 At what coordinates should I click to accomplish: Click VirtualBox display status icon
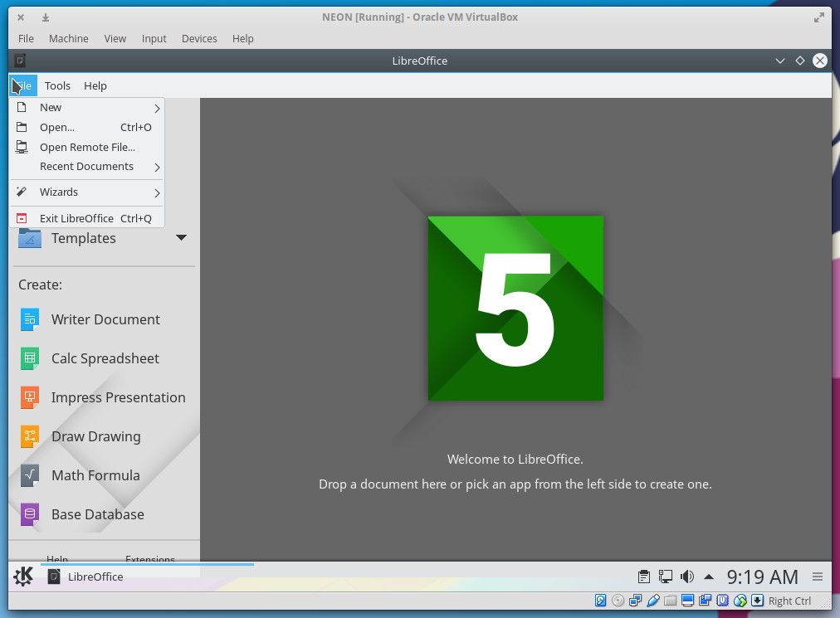pos(688,601)
